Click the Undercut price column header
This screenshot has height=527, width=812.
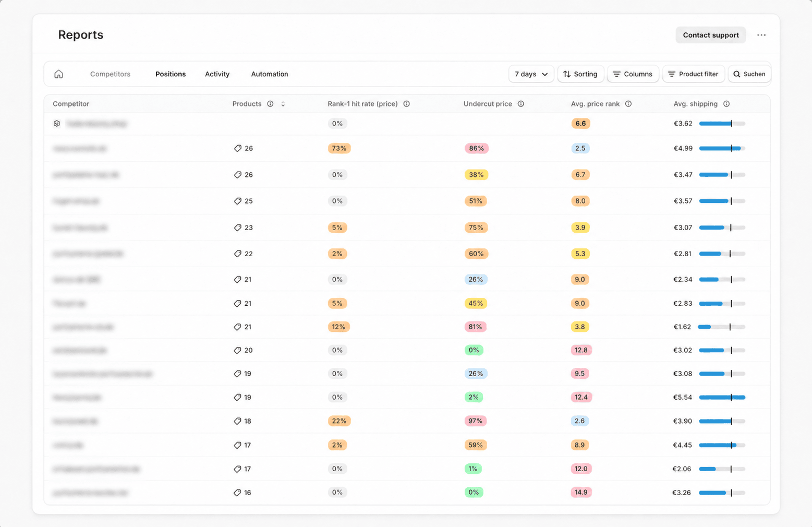click(x=488, y=104)
